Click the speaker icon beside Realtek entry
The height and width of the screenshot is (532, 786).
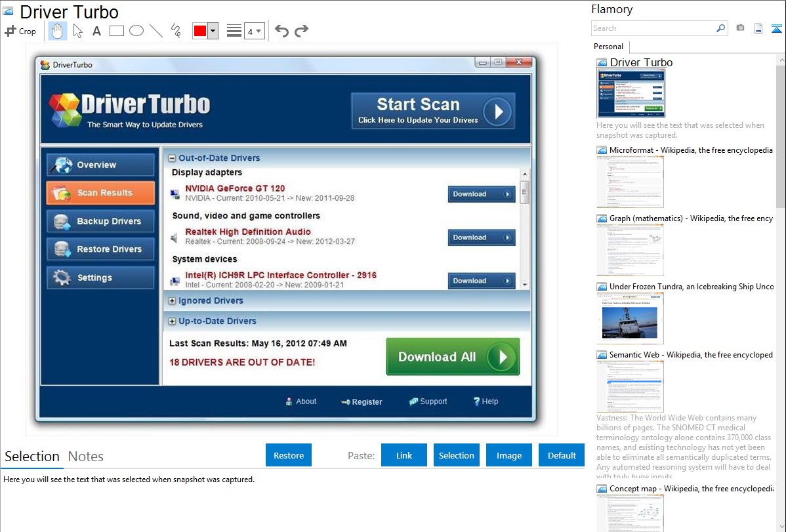click(x=175, y=237)
